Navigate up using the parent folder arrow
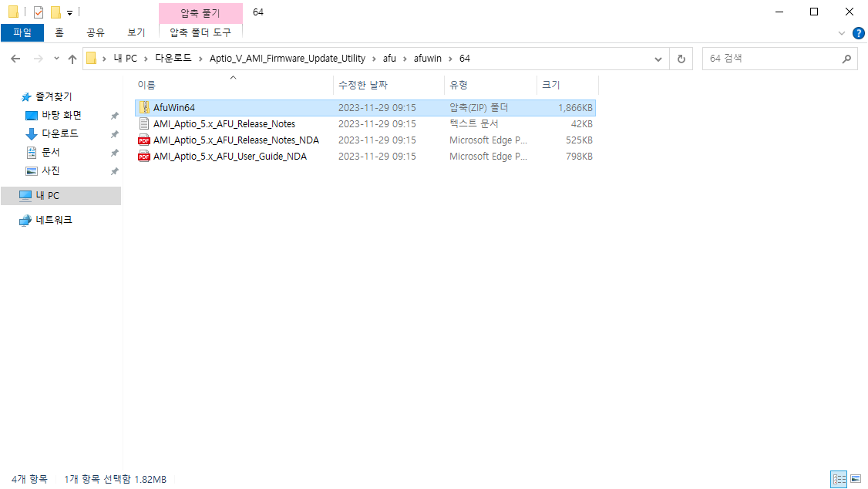868x489 pixels. pyautogui.click(x=72, y=58)
